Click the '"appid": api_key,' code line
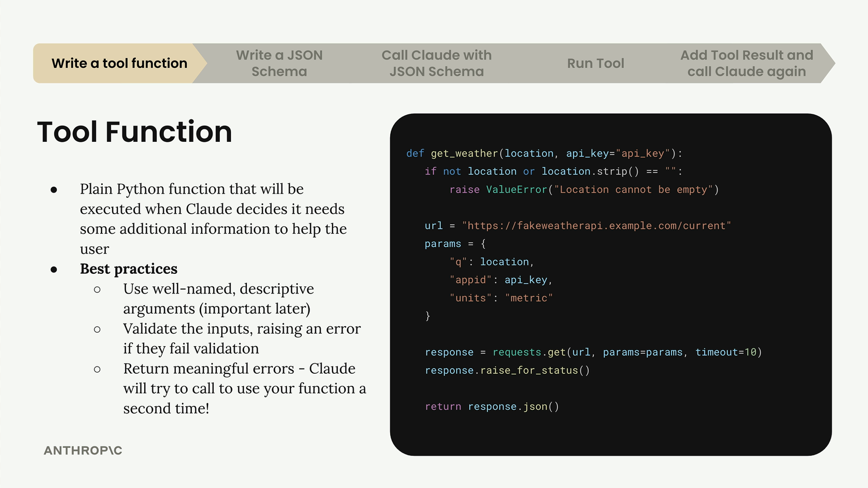The width and height of the screenshot is (868, 488). [x=501, y=280]
